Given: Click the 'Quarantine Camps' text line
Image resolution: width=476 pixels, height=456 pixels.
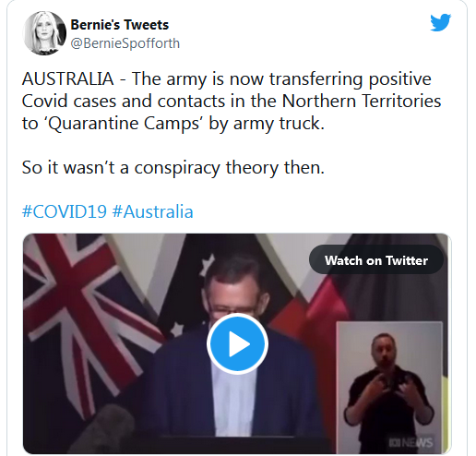Looking at the screenshot, I should (173, 124).
